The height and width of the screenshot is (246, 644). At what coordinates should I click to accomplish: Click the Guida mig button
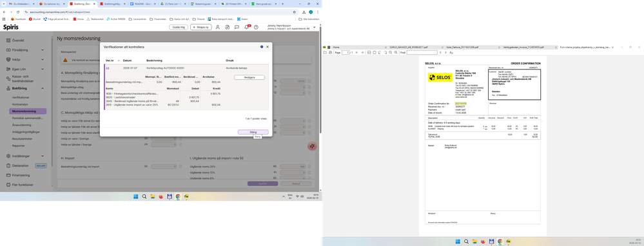pos(179,27)
